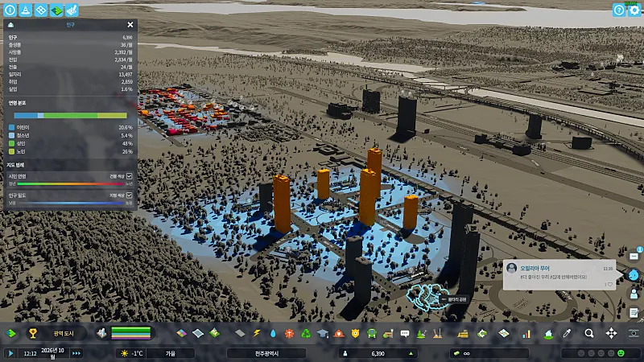Open the magnifier search tool
The image size is (644, 362).
pyautogui.click(x=589, y=333)
